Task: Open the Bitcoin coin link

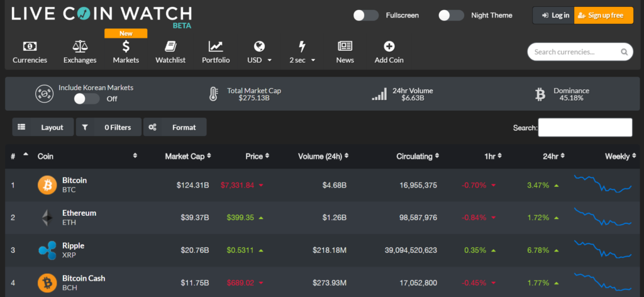Action: [x=74, y=181]
